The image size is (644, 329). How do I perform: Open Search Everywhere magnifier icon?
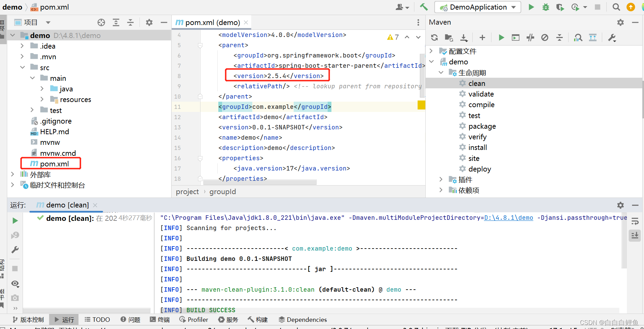[x=616, y=7]
